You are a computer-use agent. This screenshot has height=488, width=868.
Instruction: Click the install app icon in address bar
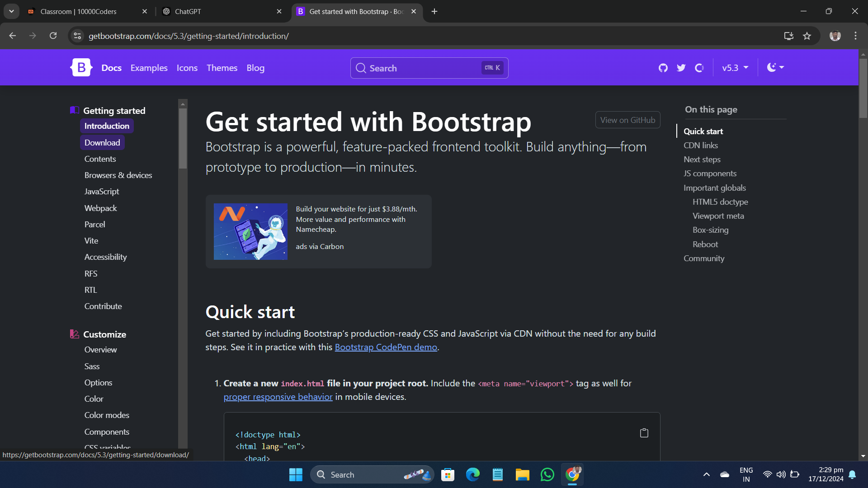point(789,36)
